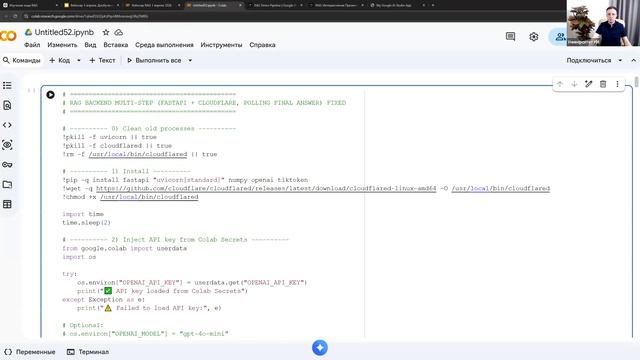Open the cloudflared GitHub download link in code
This screenshot has width=640, height=360.
pyautogui.click(x=266, y=189)
